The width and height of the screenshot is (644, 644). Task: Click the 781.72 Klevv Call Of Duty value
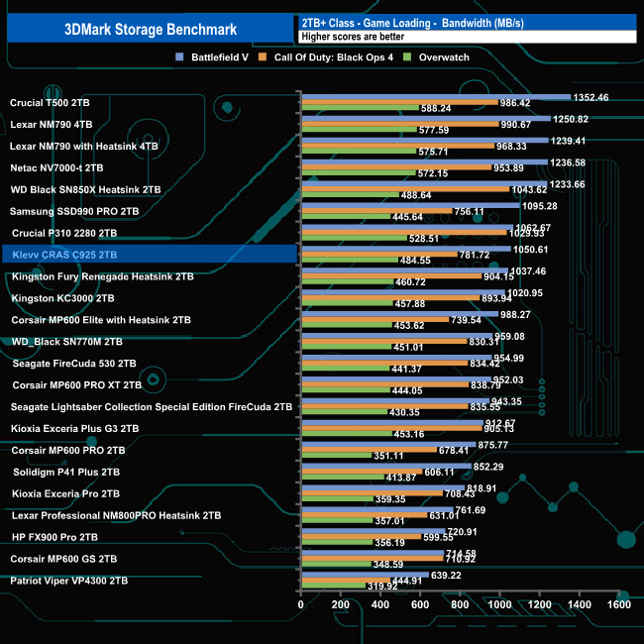(475, 255)
